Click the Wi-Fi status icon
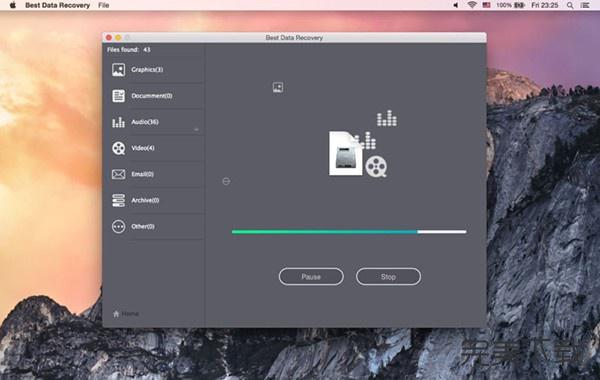Image resolution: width=600 pixels, height=380 pixels. [x=472, y=5]
